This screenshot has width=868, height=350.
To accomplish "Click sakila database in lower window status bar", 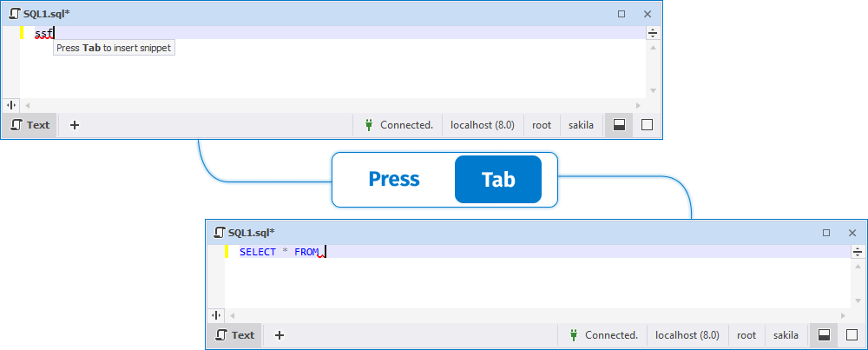I will (x=786, y=335).
